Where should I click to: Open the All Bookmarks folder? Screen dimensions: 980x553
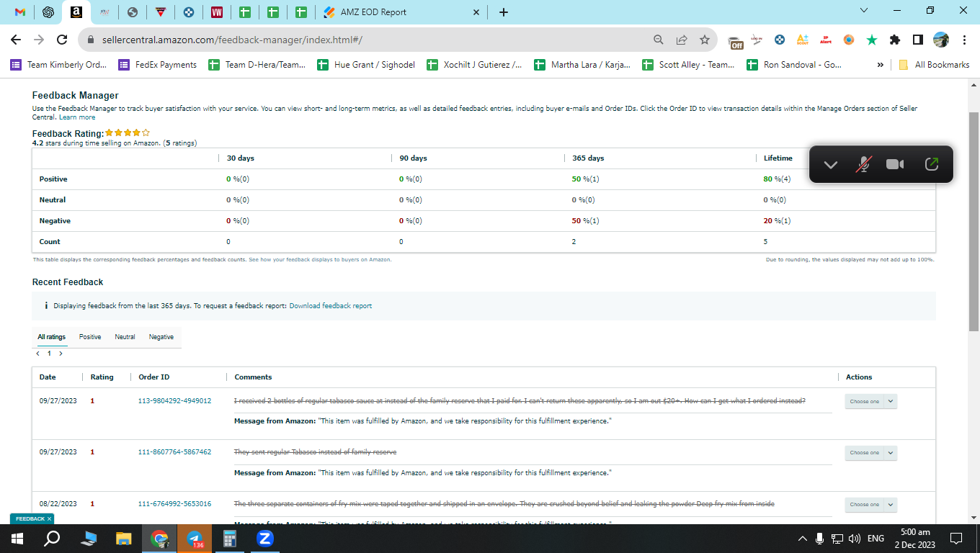point(934,65)
